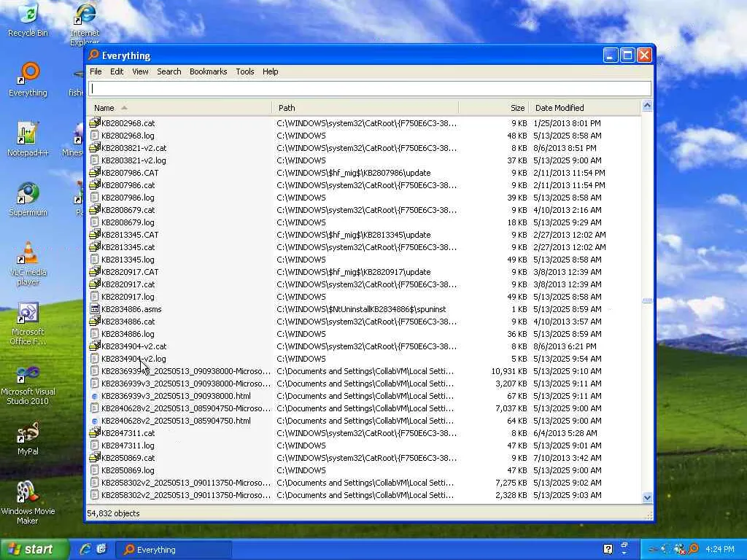
Task: Click the HTML icon of KB2840628v2_20250513_085904750.html
Action: click(x=95, y=421)
